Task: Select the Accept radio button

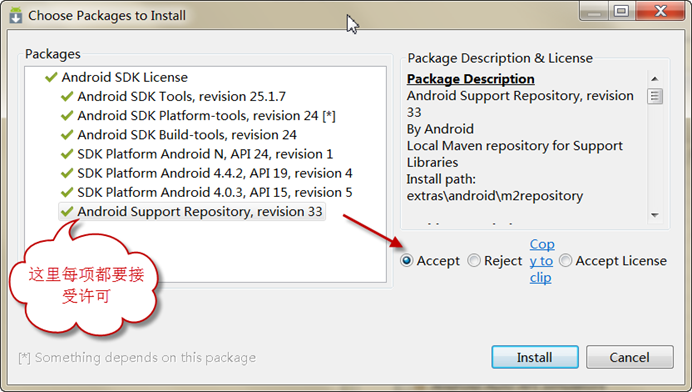Action: tap(406, 260)
